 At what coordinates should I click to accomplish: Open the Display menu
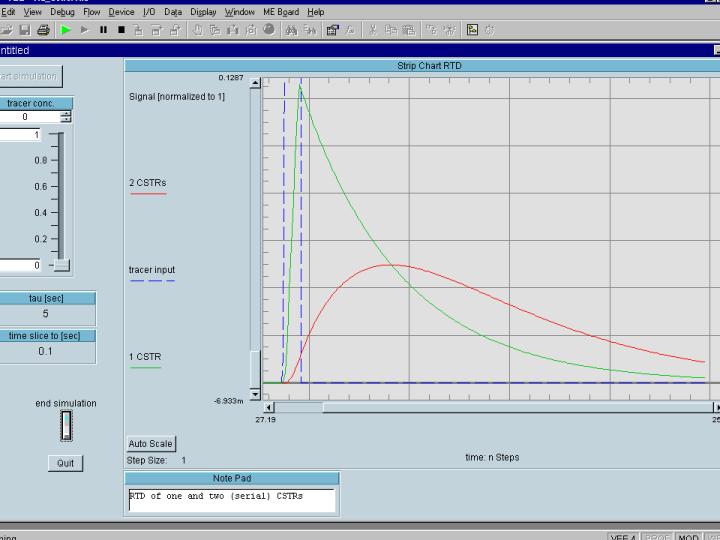pyautogui.click(x=203, y=12)
